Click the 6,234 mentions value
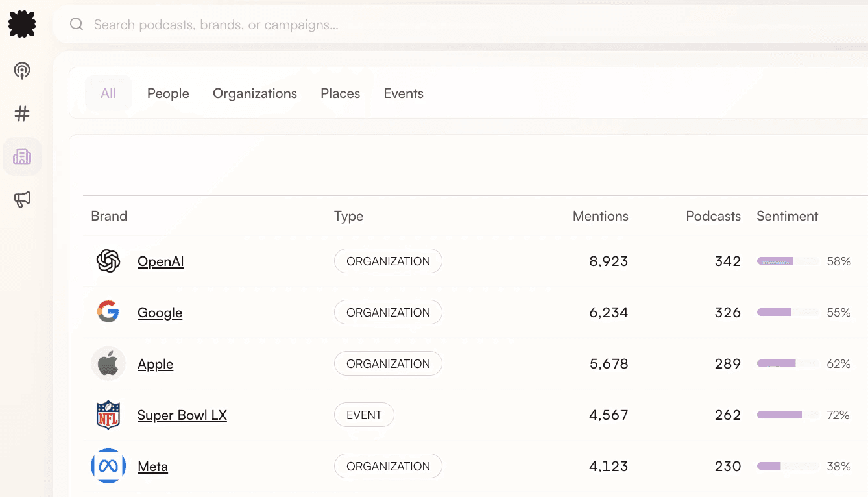Image resolution: width=868 pixels, height=497 pixels. tap(609, 313)
